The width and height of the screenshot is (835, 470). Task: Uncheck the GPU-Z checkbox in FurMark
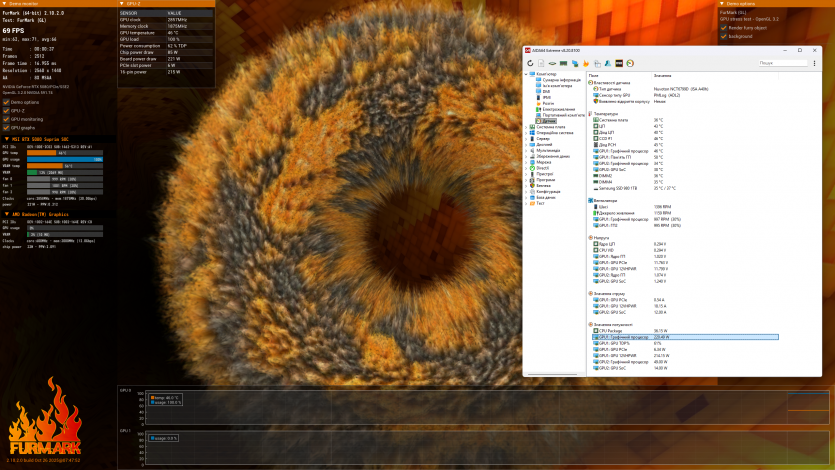(x=6, y=110)
